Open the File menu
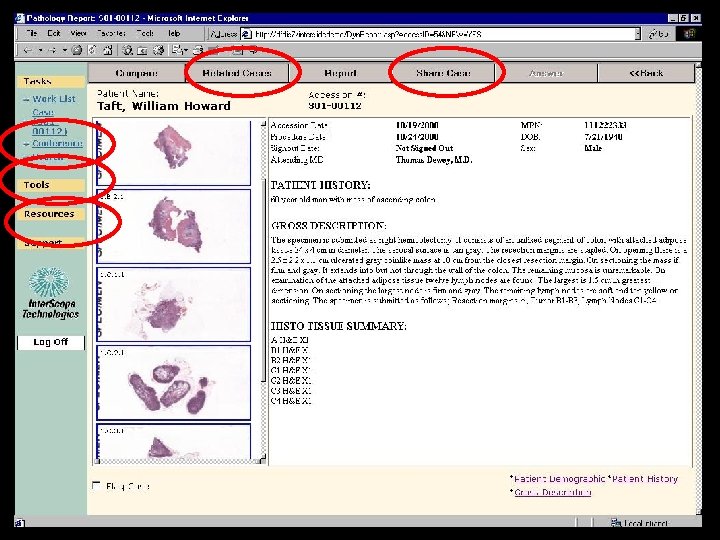 pyautogui.click(x=32, y=34)
